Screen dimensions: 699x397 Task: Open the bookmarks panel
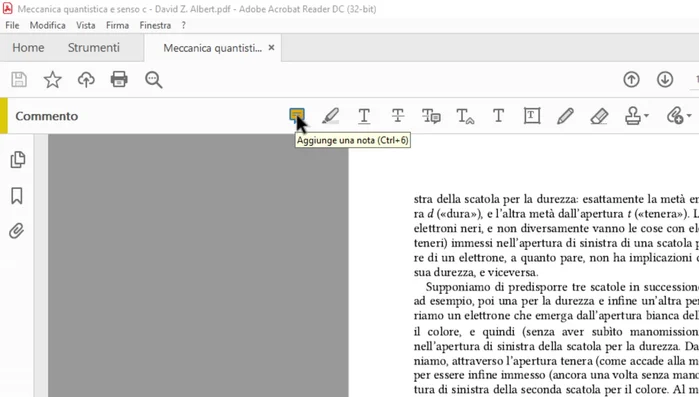pos(17,196)
